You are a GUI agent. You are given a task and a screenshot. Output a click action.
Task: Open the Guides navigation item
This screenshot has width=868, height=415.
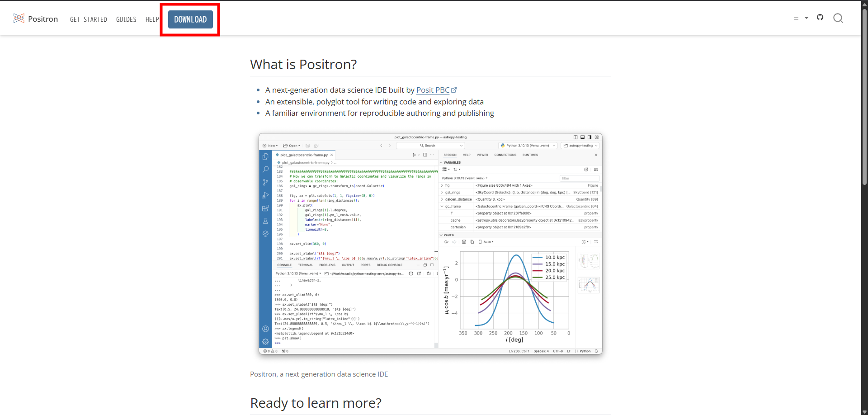click(x=126, y=19)
